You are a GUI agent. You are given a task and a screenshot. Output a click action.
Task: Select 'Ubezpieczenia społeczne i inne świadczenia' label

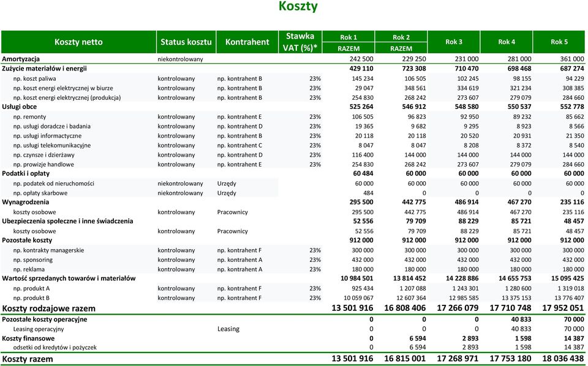coord(67,221)
